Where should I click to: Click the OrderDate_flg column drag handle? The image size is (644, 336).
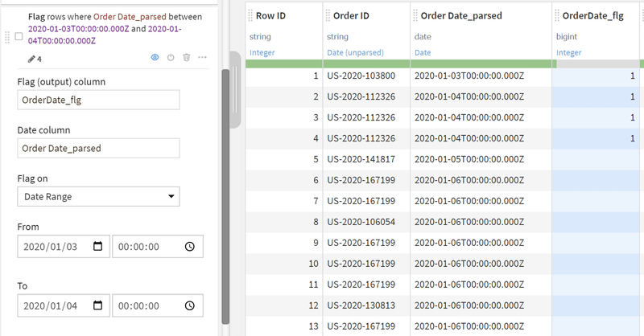[x=557, y=15]
